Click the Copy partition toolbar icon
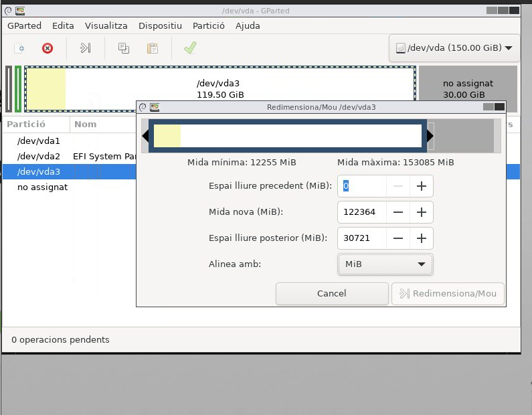Screen dimensions: 532x415 pyautogui.click(x=124, y=48)
